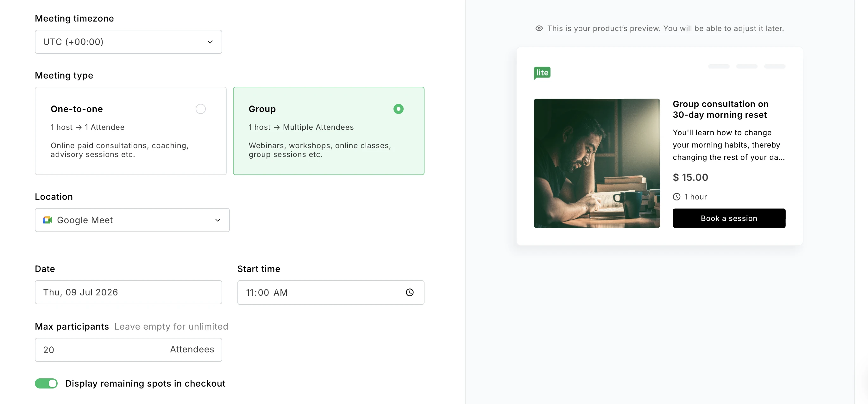Click the Max participants input showing 20

[x=129, y=350]
